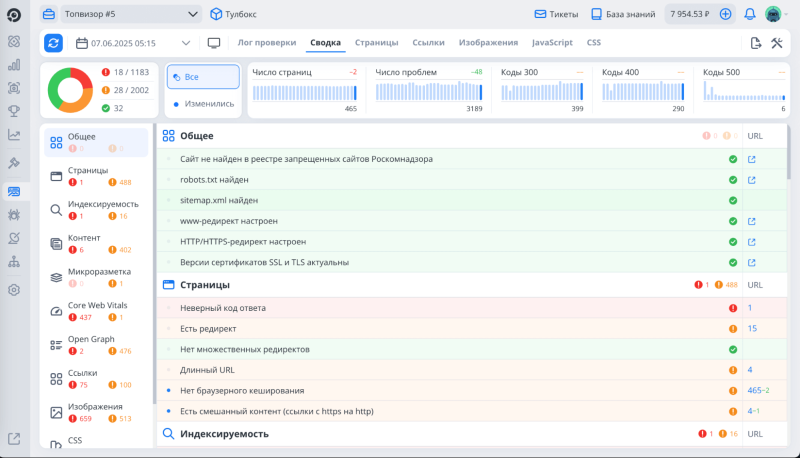Switch to the 'Лог проверки' tab
Viewport: 800px width, 458px height.
click(x=267, y=43)
